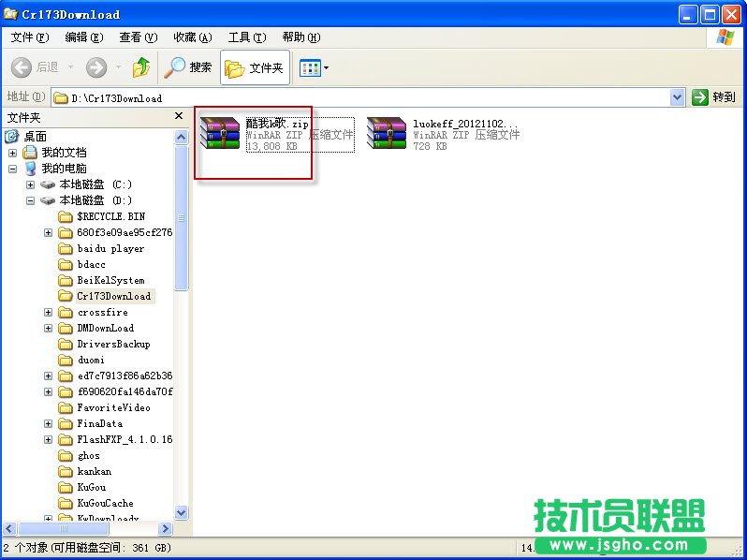Open the 工具(T) menu
The height and width of the screenshot is (560, 747).
pos(247,37)
